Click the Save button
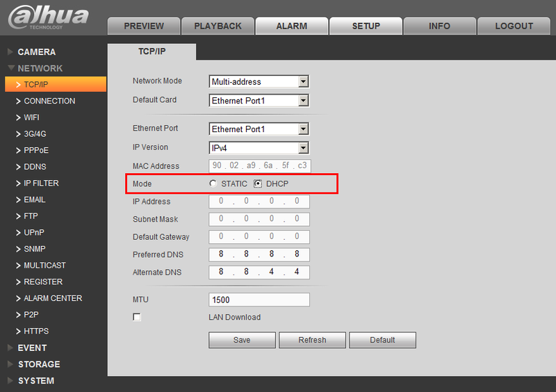Image resolution: width=556 pixels, height=392 pixels. tap(242, 340)
